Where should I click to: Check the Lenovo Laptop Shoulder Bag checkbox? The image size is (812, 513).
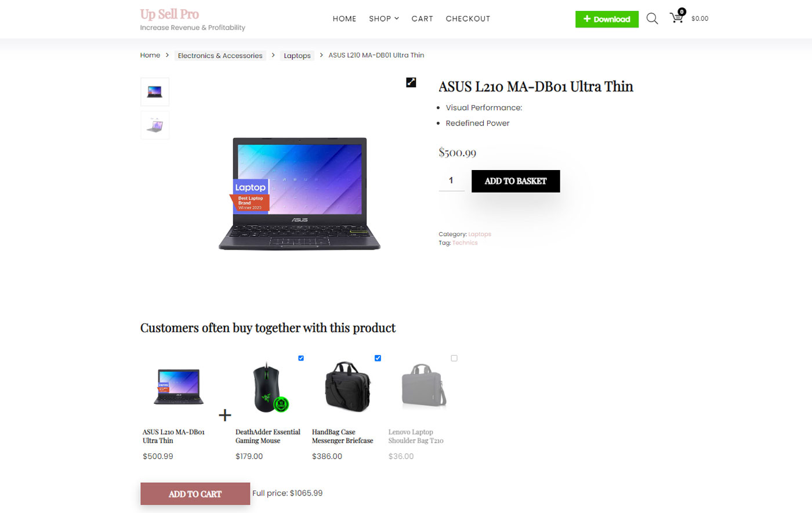point(454,358)
